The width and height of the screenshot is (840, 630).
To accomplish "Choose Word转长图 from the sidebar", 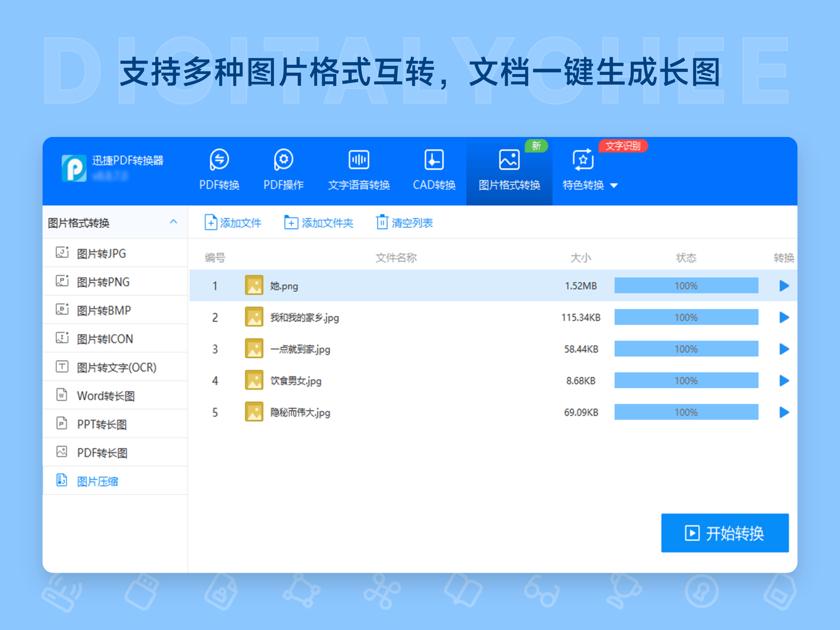I will [x=105, y=395].
